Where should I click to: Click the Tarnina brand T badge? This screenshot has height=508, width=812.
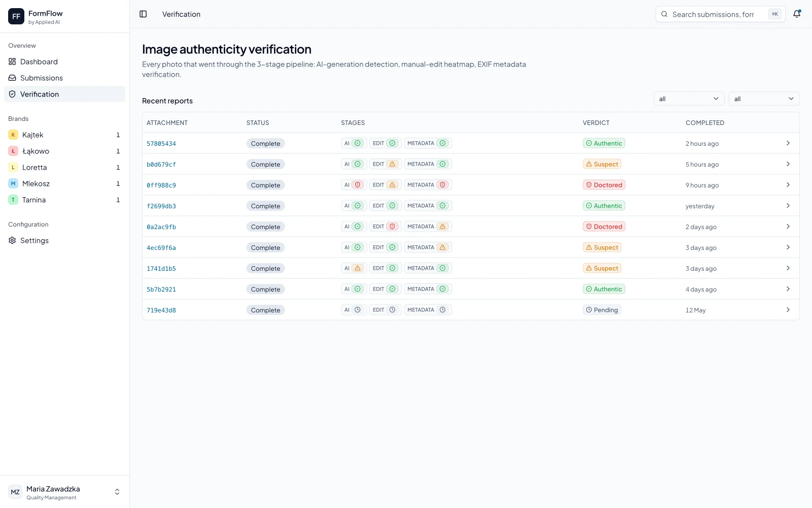[x=13, y=200]
